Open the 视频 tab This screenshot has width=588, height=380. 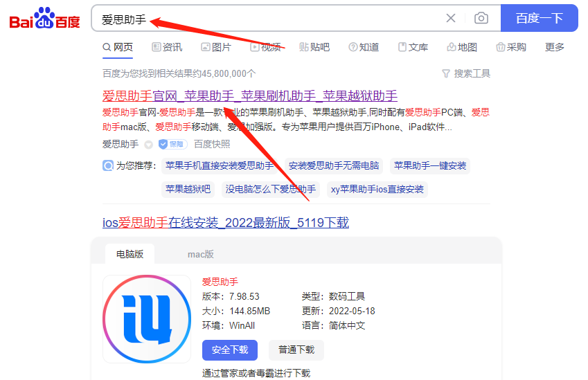click(265, 47)
